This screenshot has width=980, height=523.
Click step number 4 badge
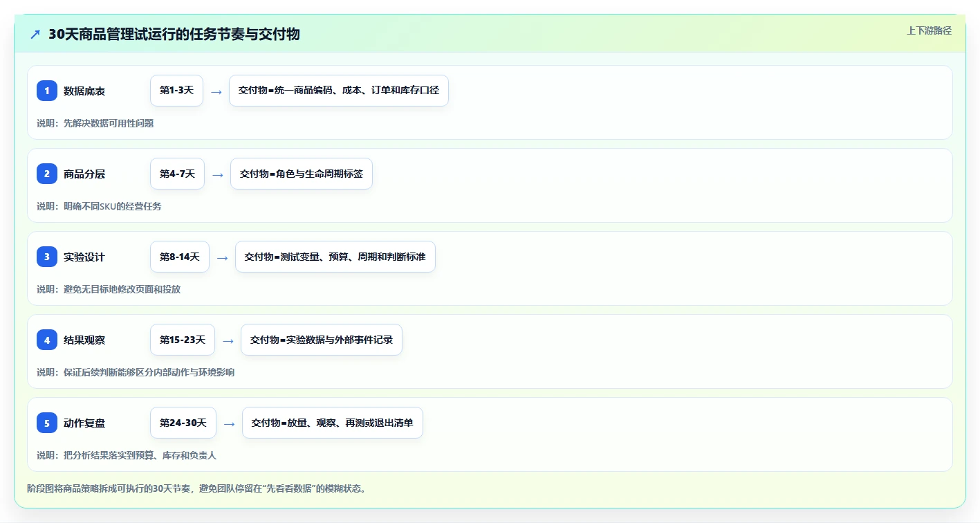point(47,340)
